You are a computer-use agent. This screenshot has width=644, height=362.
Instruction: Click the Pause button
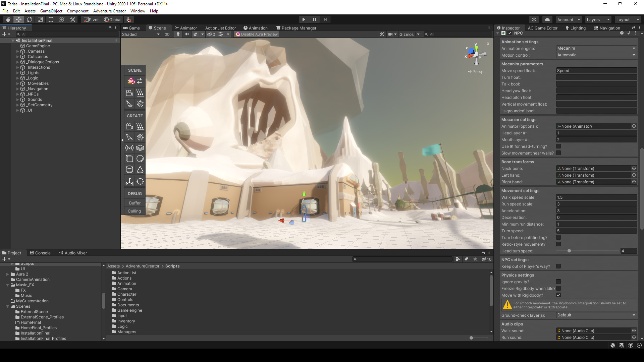[314, 19]
